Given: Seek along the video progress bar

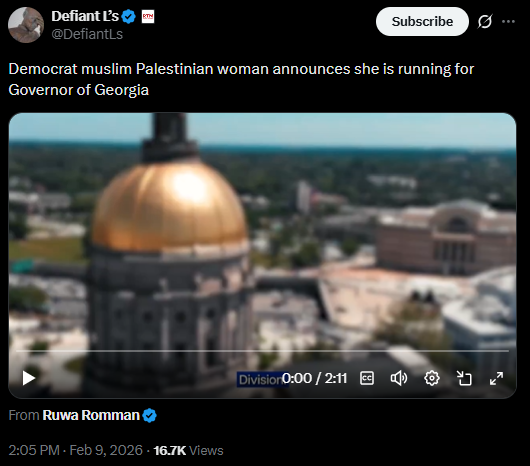Looking at the screenshot, I should 262,351.
